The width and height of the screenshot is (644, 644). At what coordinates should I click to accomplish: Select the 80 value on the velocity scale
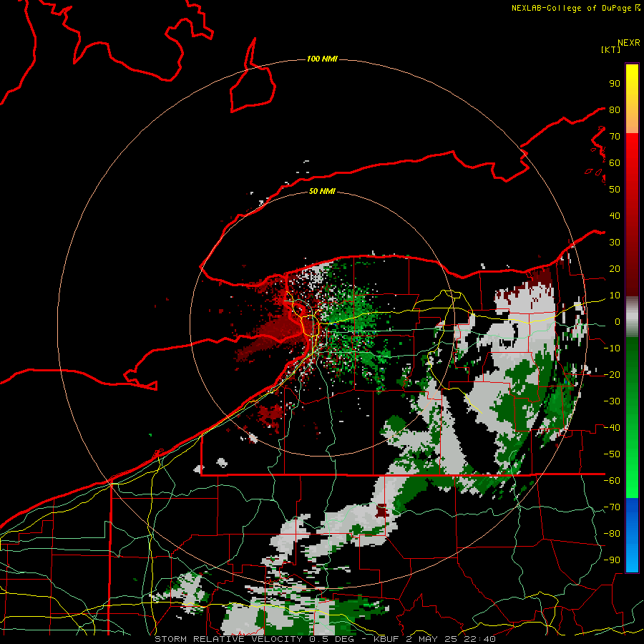[x=615, y=109]
